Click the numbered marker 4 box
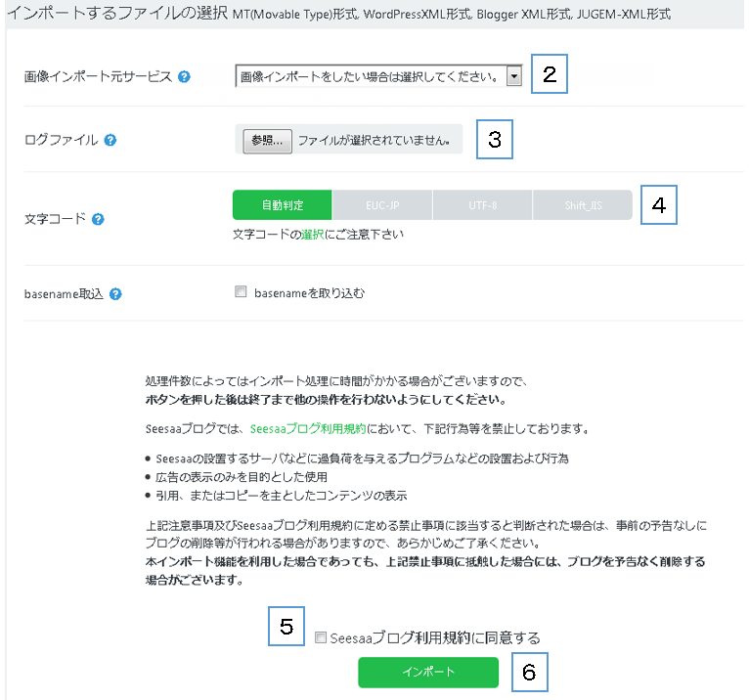Screen dimensions: 749x700 click(x=659, y=204)
